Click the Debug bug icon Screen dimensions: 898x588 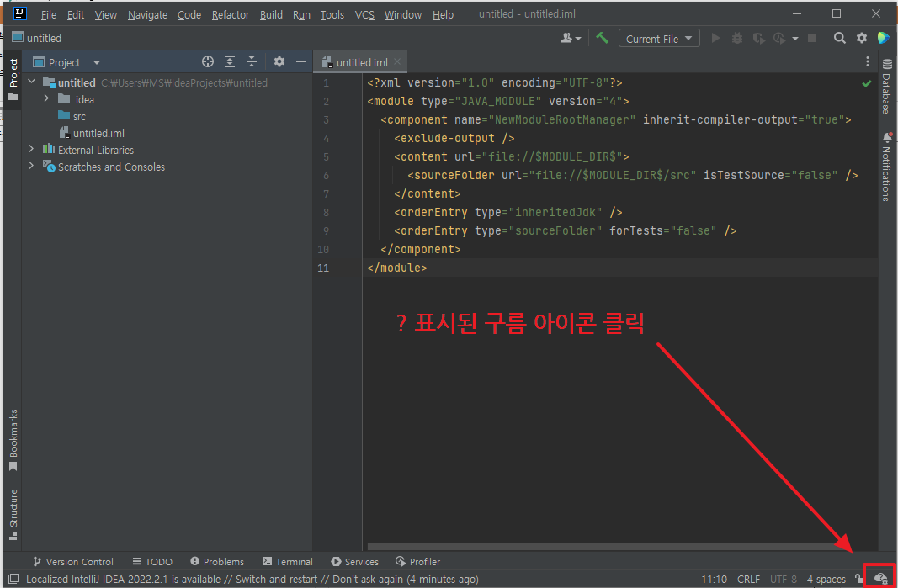737,39
